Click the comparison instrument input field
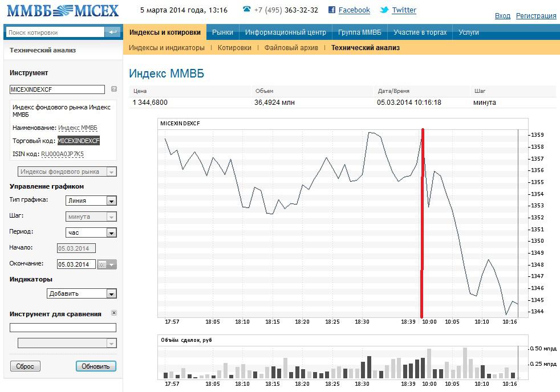560x392 pixels. pos(63,328)
